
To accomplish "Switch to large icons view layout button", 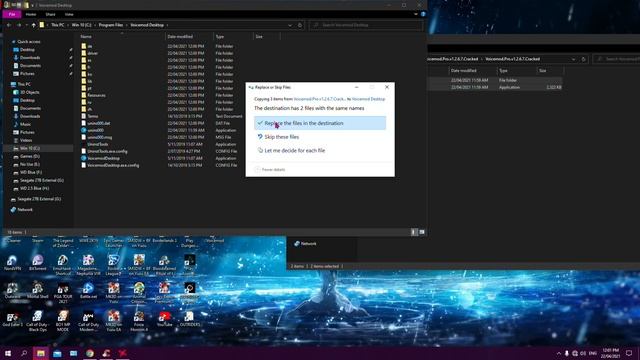I will 422,232.
